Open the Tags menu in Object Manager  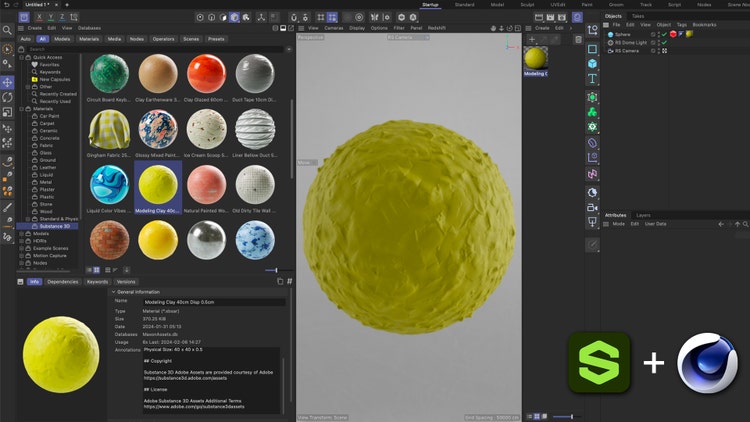tap(682, 24)
